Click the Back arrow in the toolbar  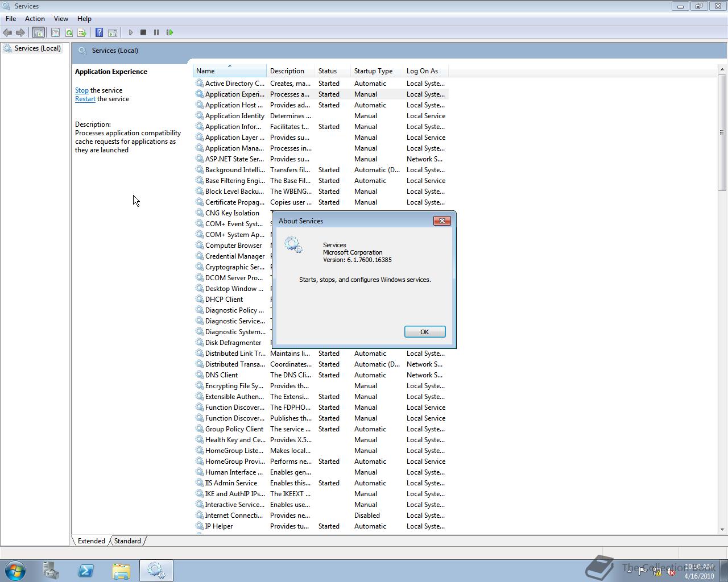pos(7,32)
